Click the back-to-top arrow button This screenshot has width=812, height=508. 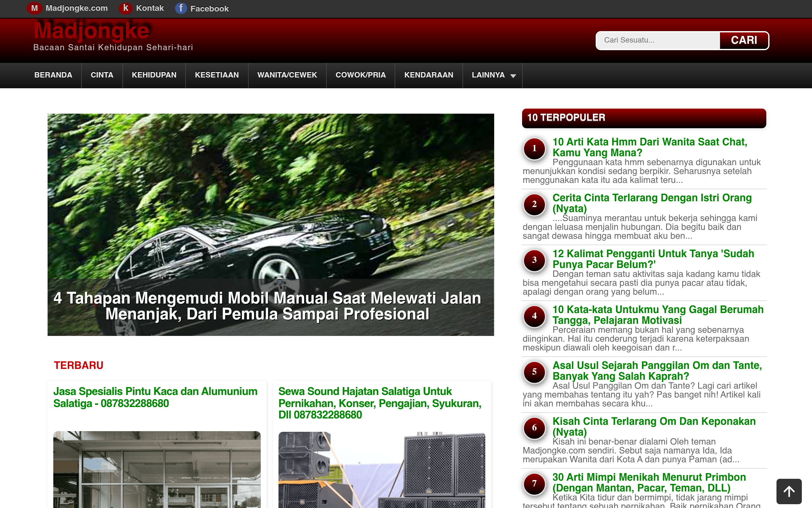[789, 491]
